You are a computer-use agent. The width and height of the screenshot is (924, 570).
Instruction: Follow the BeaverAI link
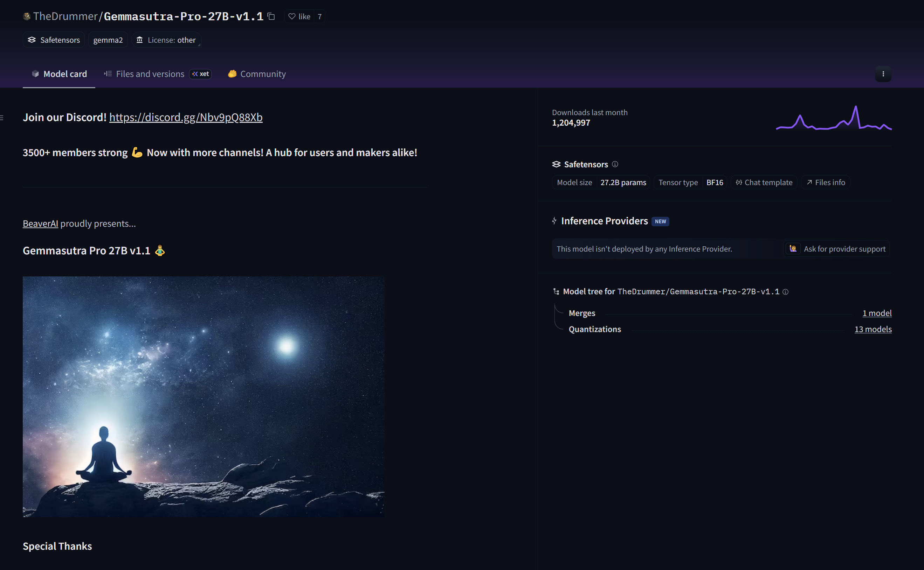40,224
